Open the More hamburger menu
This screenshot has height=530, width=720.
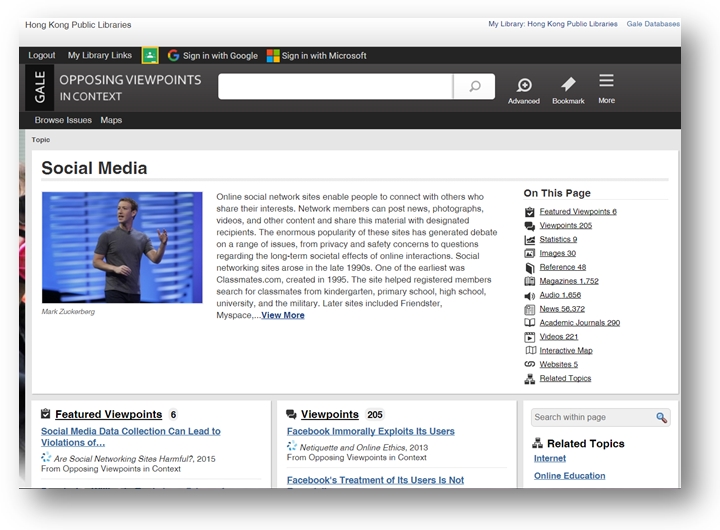pyautogui.click(x=606, y=86)
